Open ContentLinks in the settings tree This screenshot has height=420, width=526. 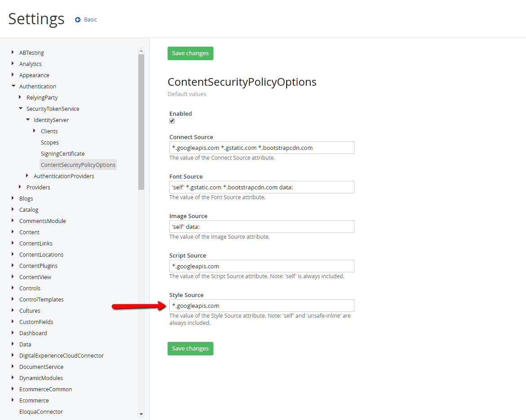pos(36,243)
